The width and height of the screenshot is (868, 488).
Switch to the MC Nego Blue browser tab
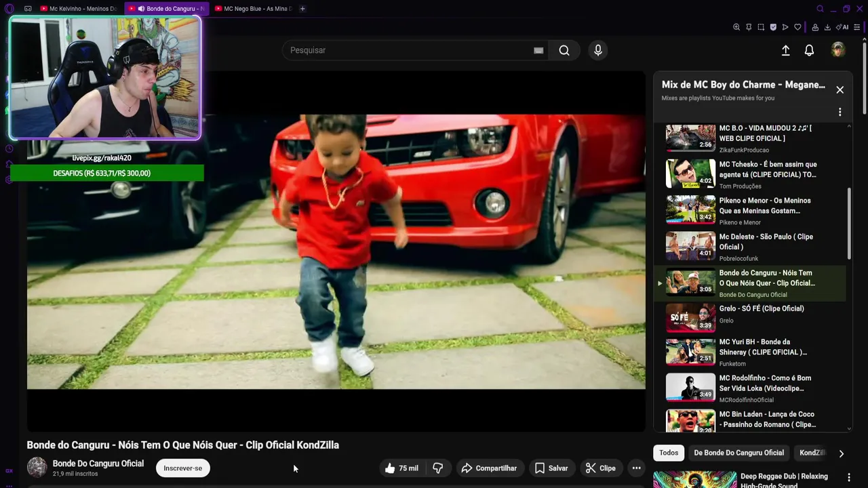[252, 9]
